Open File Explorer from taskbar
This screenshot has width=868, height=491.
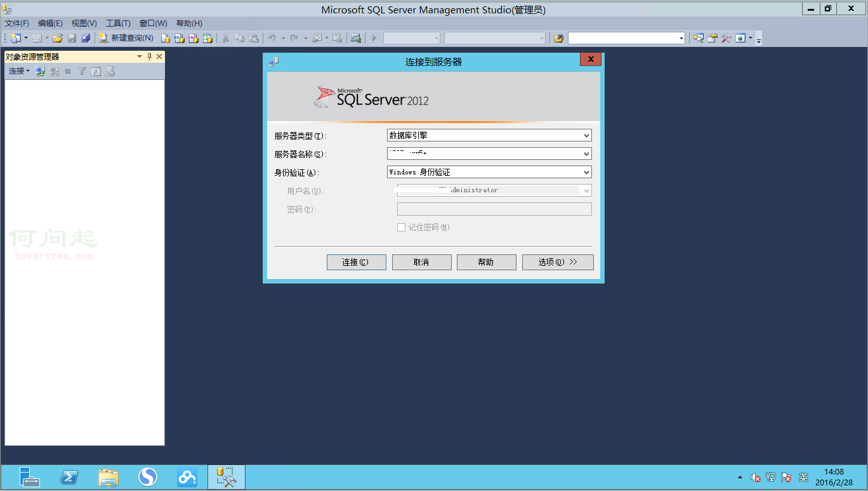point(109,477)
